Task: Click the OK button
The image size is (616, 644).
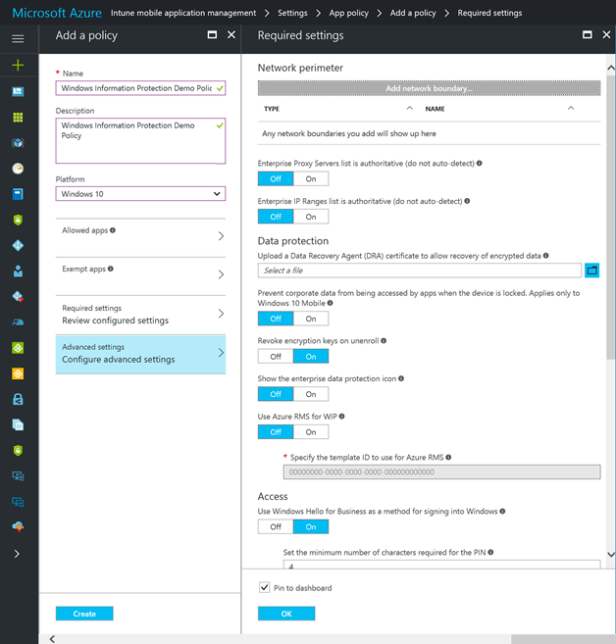Action: pos(286,613)
